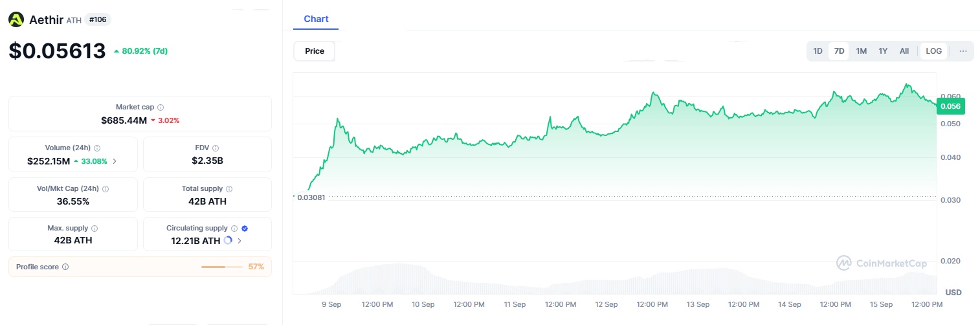The image size is (980, 325).
Task: Click the Volume (24h) info icon
Action: pos(97,148)
